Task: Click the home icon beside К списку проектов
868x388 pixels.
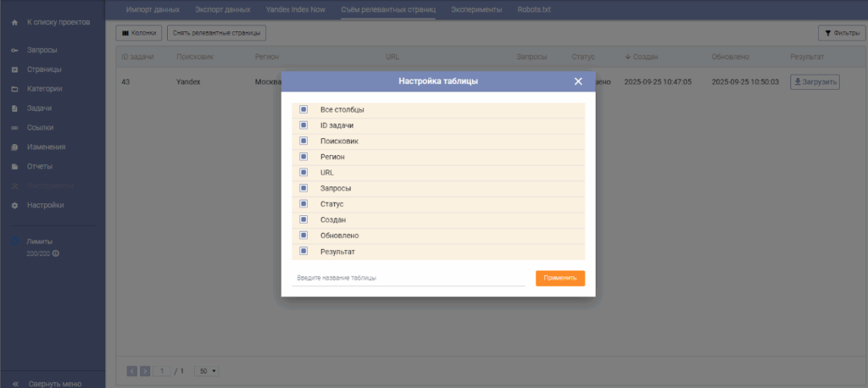Action: coord(14,22)
